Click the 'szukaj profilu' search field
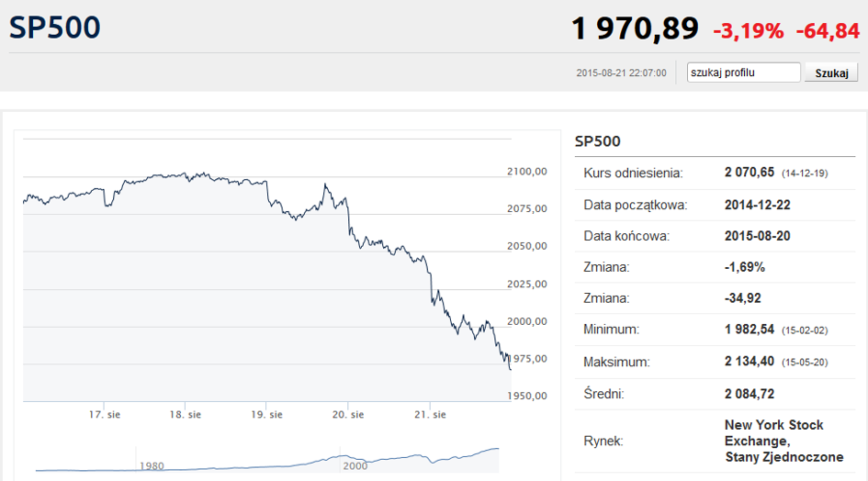Screen dimensions: 868x481 [744, 73]
